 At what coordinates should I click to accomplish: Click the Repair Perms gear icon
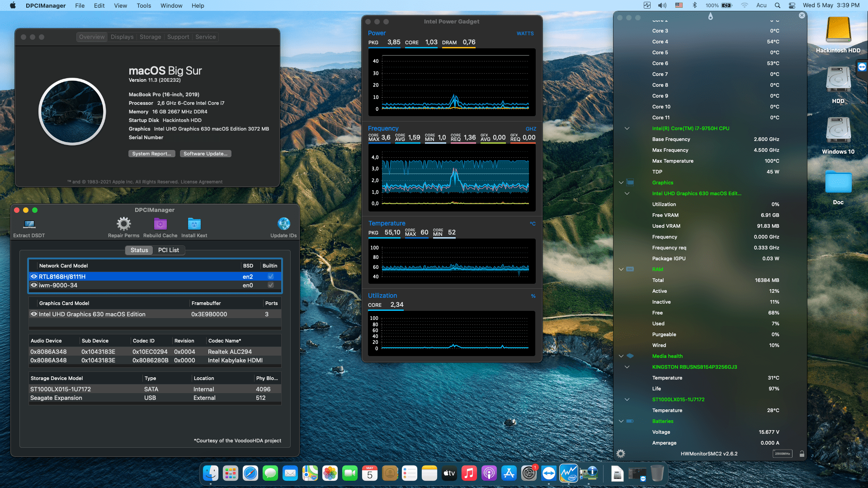coord(123,224)
